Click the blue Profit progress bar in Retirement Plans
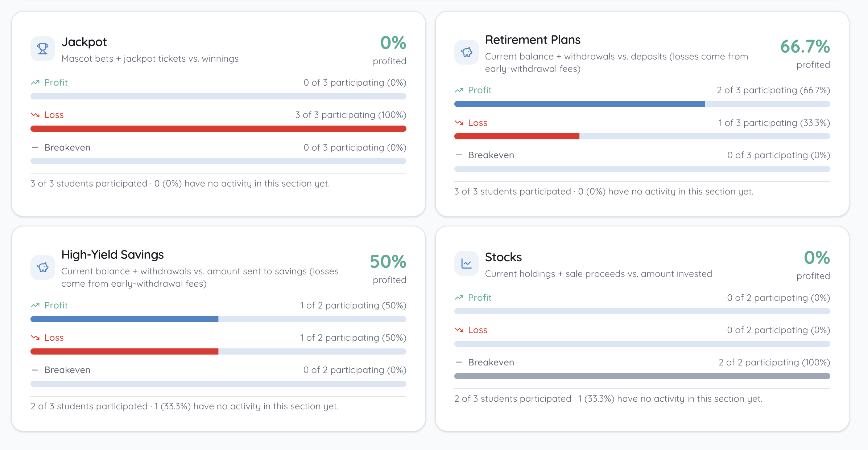868x450 pixels. click(x=579, y=104)
